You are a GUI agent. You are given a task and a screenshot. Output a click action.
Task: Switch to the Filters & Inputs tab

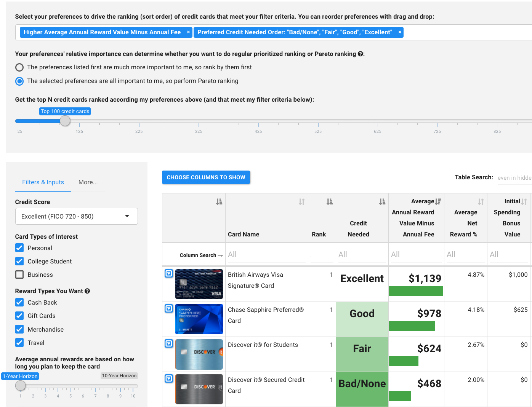pyautogui.click(x=43, y=182)
